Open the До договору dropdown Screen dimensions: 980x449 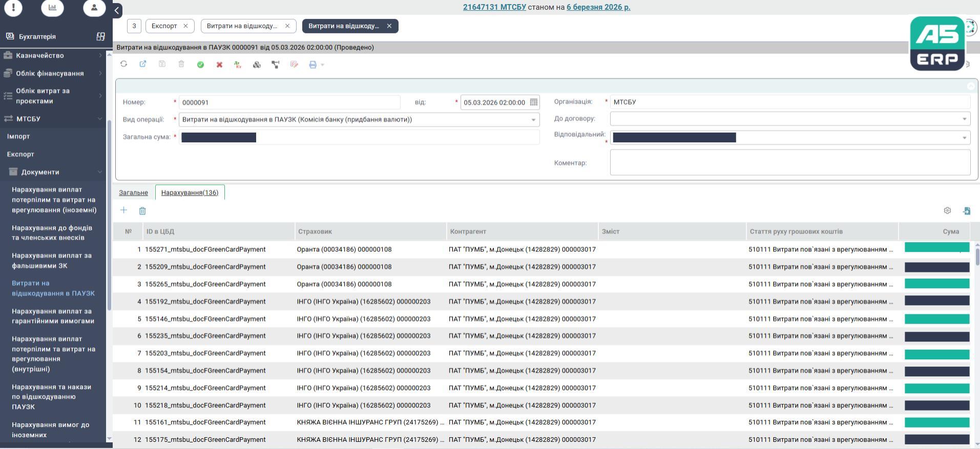[x=964, y=119]
